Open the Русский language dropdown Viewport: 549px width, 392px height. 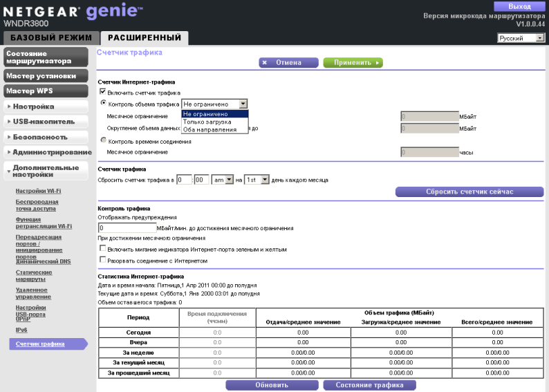tap(521, 38)
